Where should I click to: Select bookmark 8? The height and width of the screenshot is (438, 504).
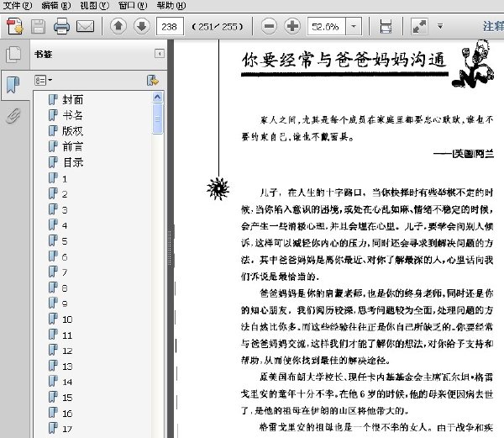point(65,288)
